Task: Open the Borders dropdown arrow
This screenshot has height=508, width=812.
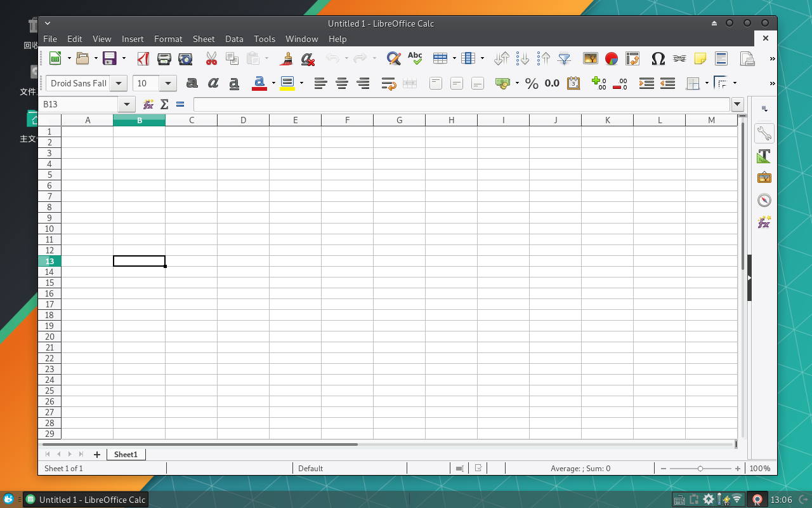Action: (707, 83)
